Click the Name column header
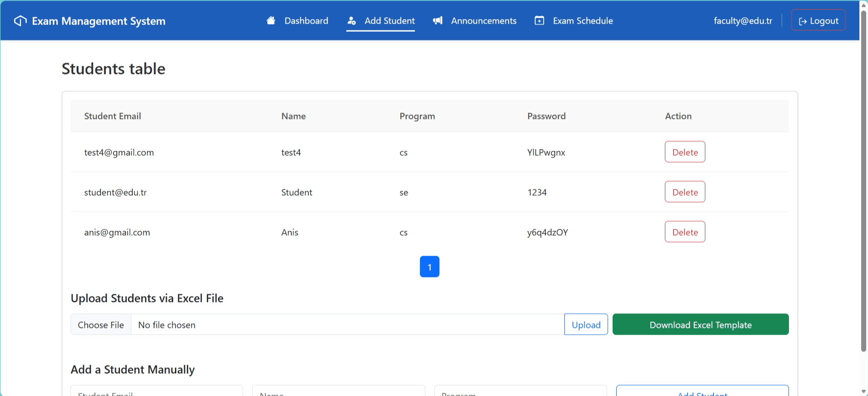This screenshot has height=396, width=868. (294, 116)
